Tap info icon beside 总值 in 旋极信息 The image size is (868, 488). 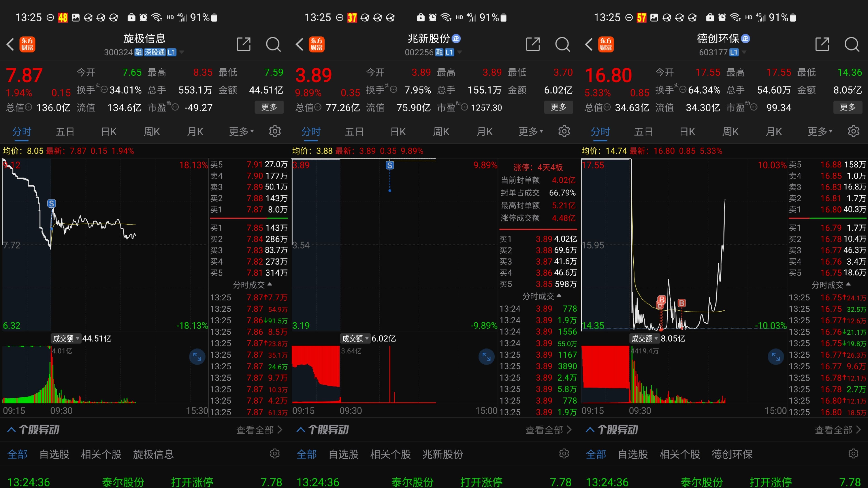(x=29, y=107)
